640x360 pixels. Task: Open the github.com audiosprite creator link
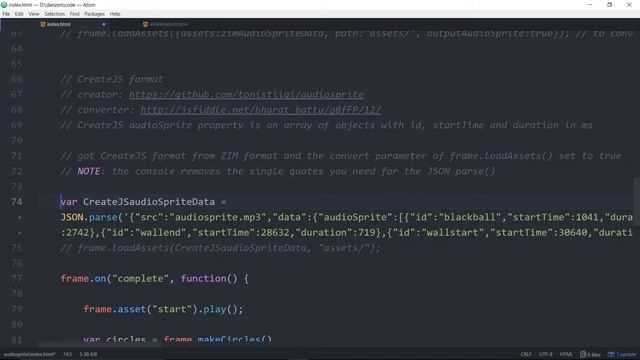[246, 95]
